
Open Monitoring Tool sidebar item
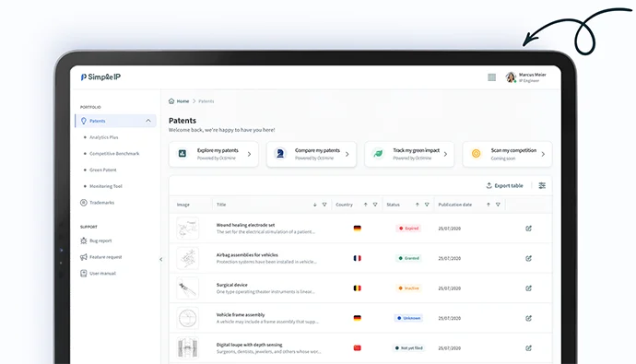click(x=105, y=186)
